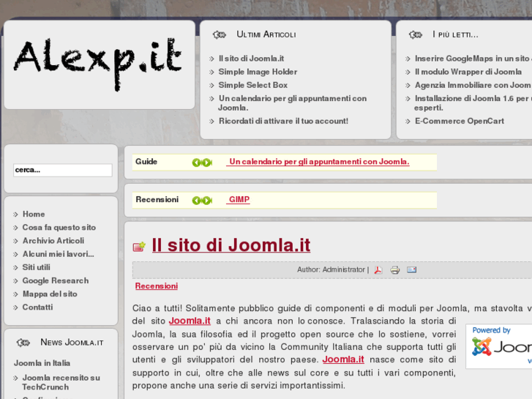This screenshot has width=532, height=399.
Task: Click the Guide label in ticker
Action: 146,162
